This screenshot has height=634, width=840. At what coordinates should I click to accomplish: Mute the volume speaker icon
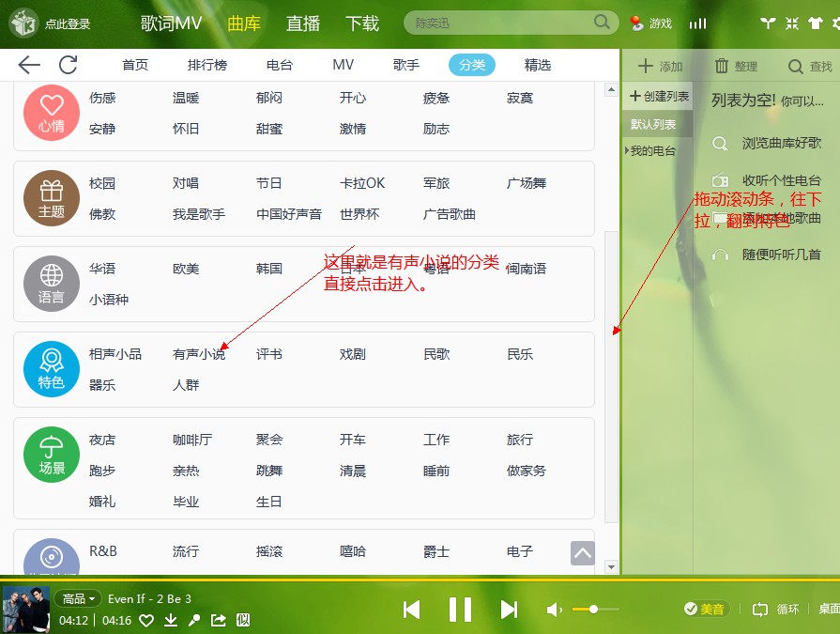[554, 610]
